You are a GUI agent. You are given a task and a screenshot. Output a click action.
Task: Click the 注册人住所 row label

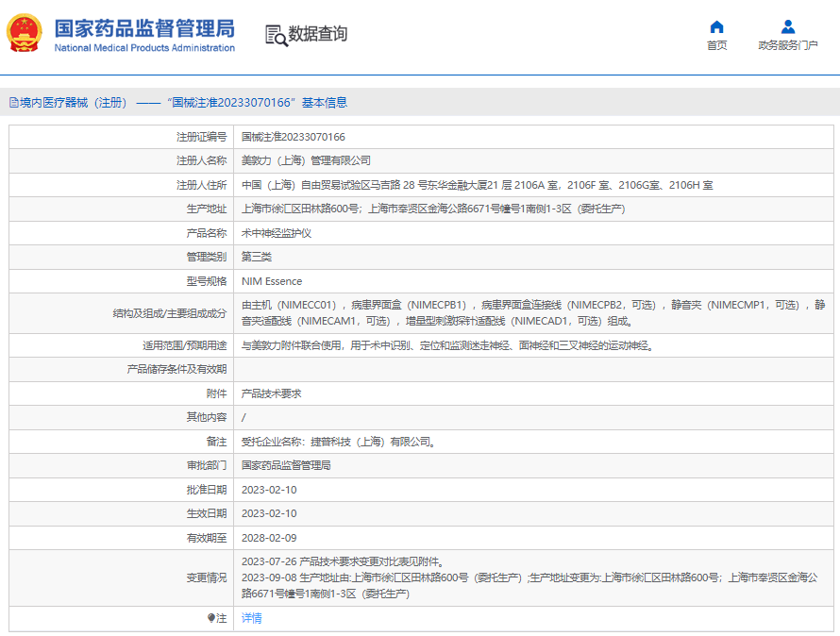(201, 185)
